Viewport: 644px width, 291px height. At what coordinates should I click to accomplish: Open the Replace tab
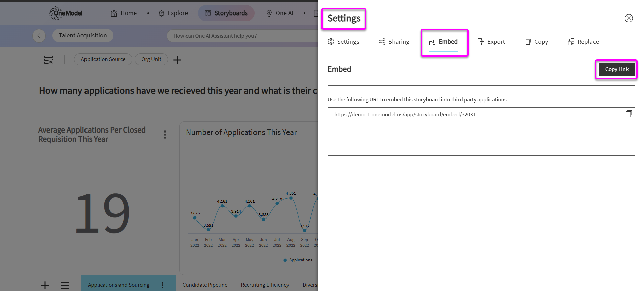583,42
